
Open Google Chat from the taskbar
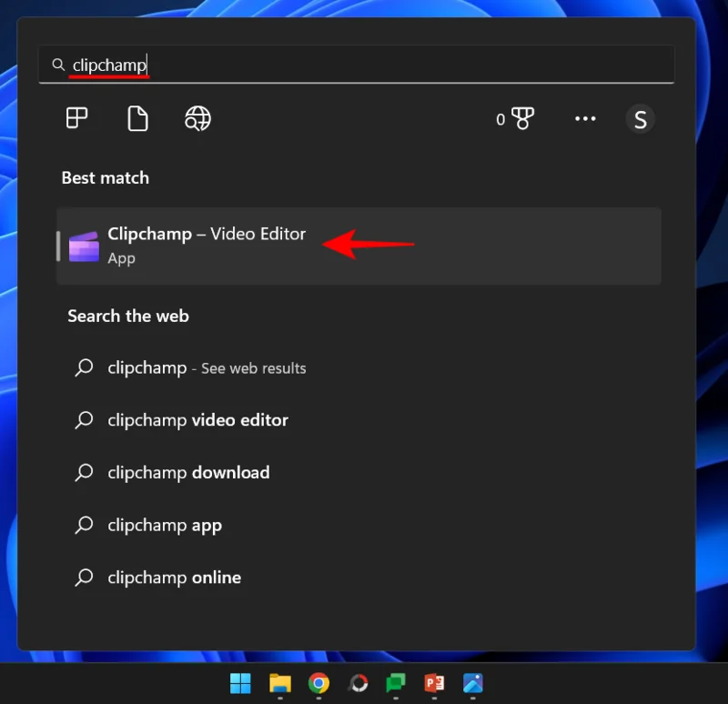point(395,683)
